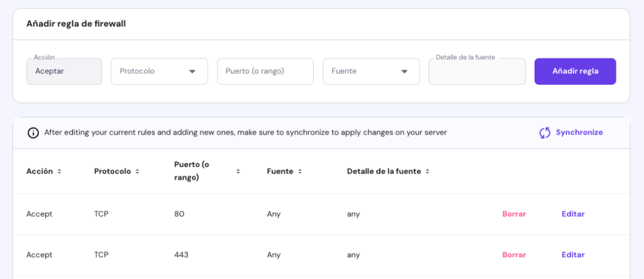644x279 pixels.
Task: Click the Protocolo column header
Action: [113, 172]
